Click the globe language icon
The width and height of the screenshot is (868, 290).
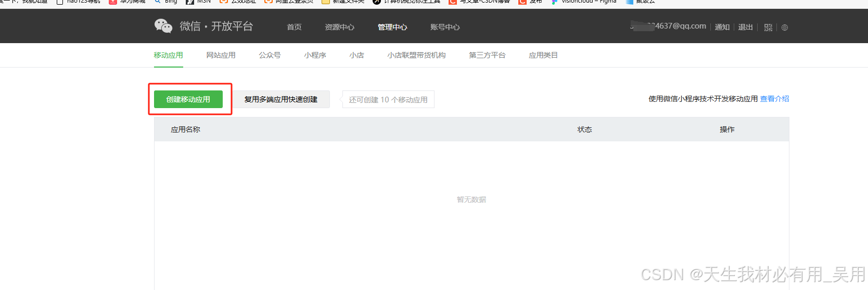click(785, 28)
